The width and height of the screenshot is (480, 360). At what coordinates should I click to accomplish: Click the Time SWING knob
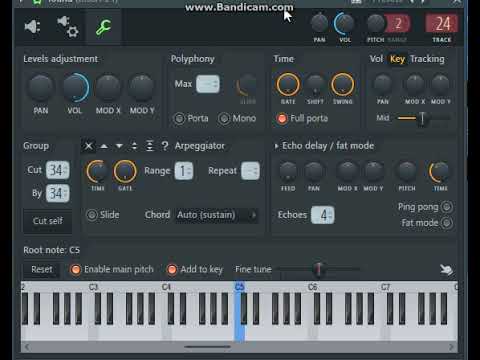(x=342, y=84)
